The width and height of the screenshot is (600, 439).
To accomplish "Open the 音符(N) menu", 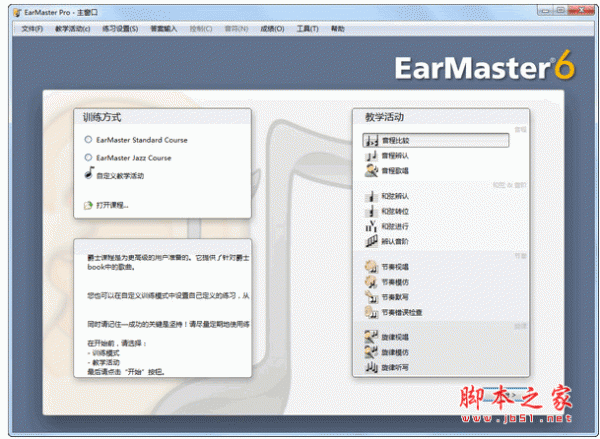I will [x=236, y=29].
